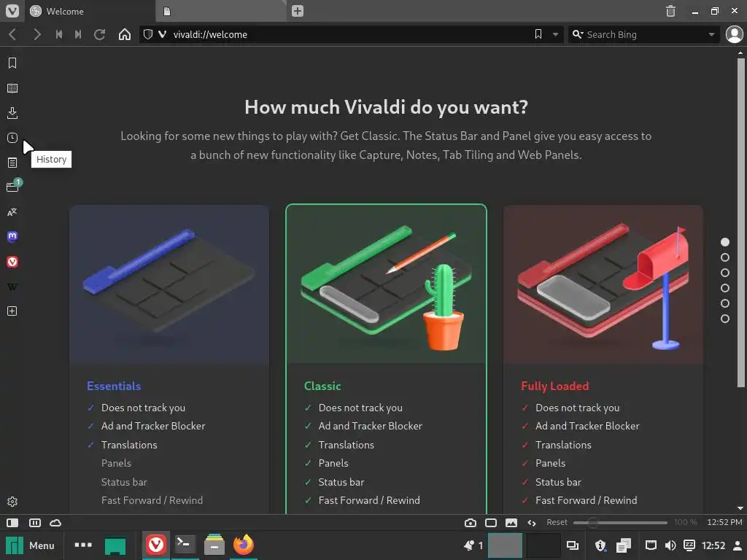
Task: Toggle the panel visibility in status bar
Action: (x=13, y=522)
